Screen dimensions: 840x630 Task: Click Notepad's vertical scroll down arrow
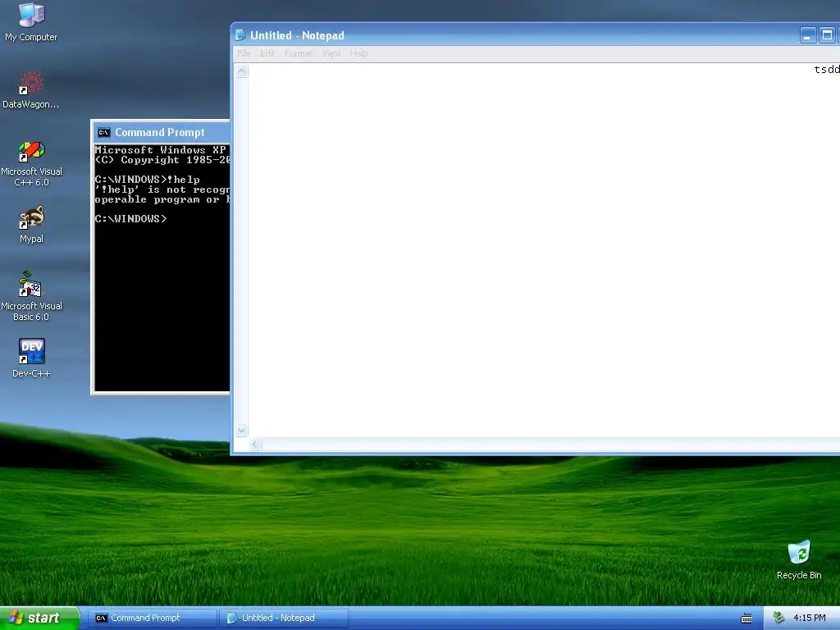(242, 430)
